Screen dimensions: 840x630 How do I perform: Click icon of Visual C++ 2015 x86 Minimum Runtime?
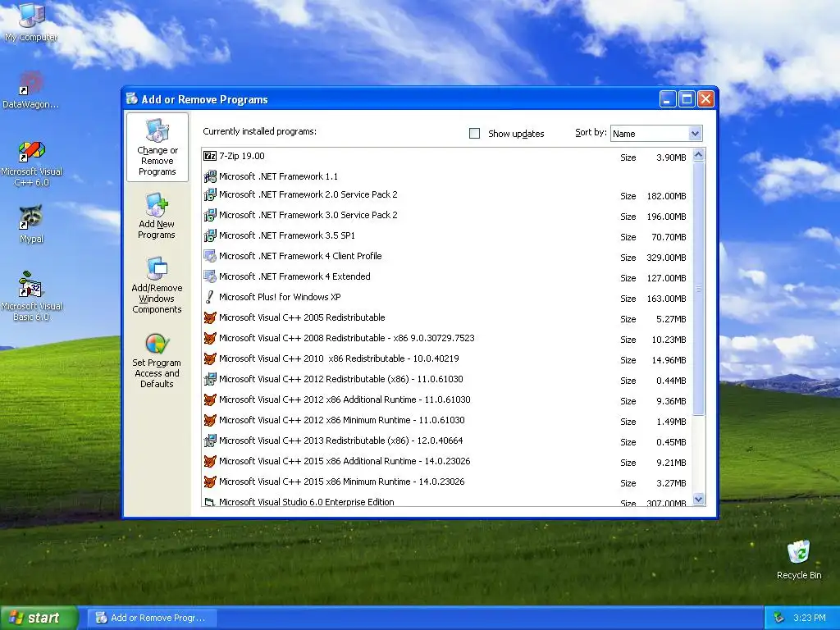point(210,482)
